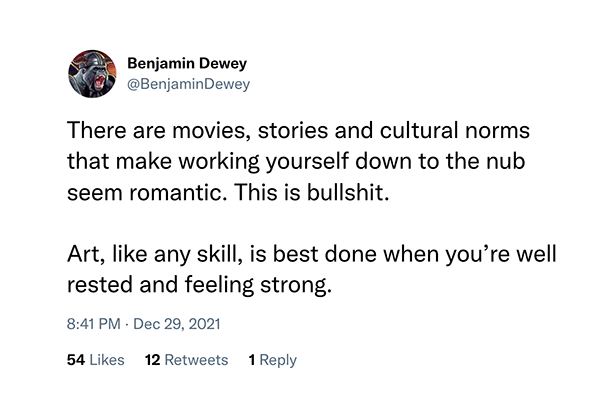590x393 pixels.
Task: Click the line "that make working yourself"
Action: point(296,161)
